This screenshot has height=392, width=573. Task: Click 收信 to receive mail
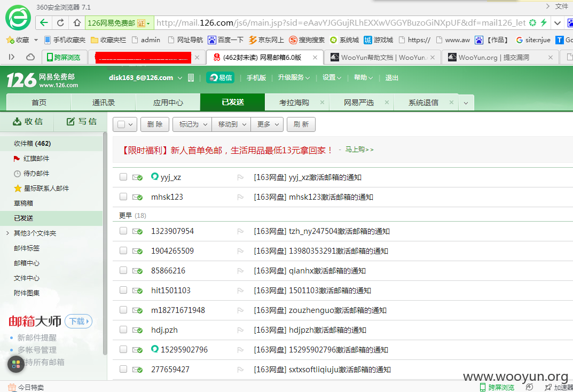[27, 122]
